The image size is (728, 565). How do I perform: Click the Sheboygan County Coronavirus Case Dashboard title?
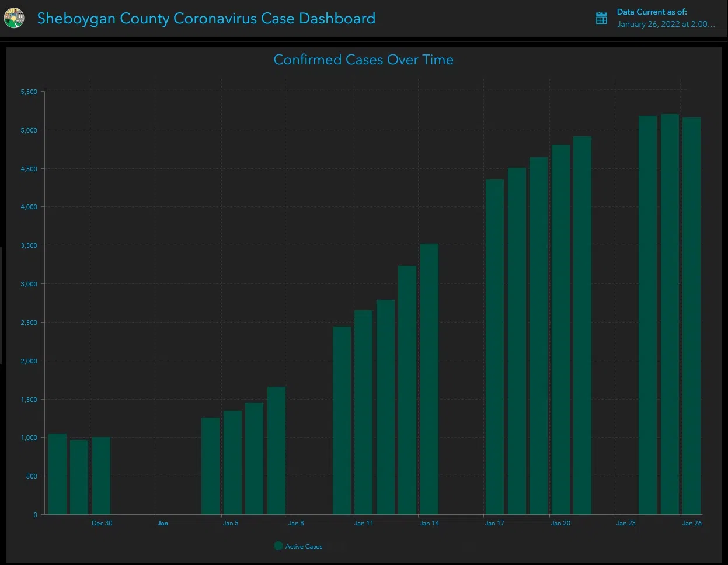[206, 18]
